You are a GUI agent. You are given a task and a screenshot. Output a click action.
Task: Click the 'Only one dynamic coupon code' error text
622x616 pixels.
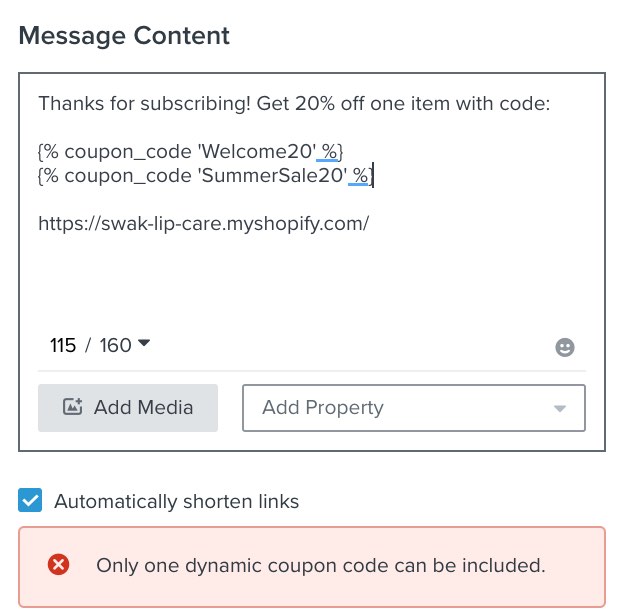tap(320, 565)
